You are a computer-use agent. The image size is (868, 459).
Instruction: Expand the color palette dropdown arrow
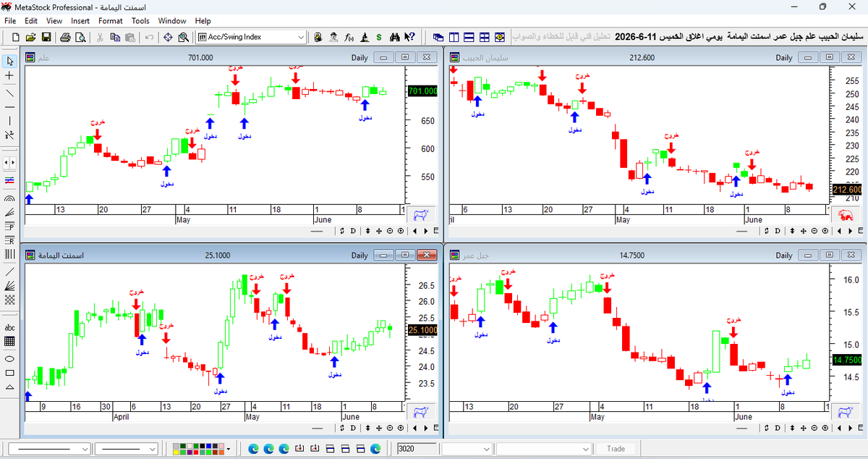(228, 449)
